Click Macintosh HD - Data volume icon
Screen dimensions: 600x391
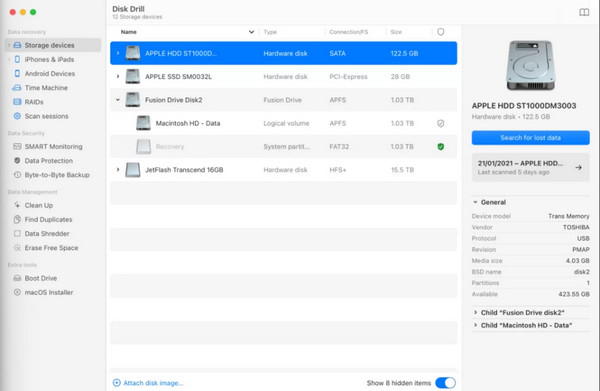coord(143,123)
